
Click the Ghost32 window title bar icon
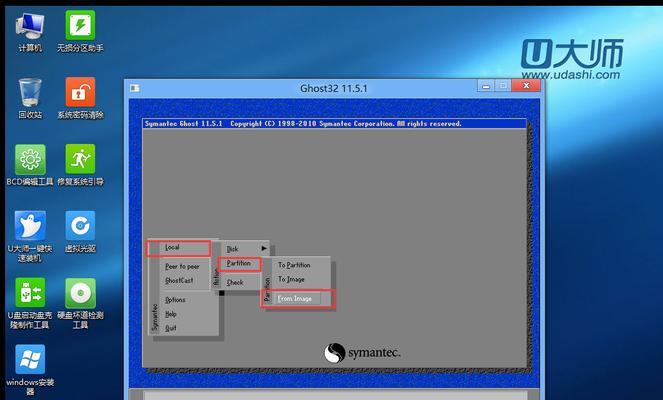(135, 88)
